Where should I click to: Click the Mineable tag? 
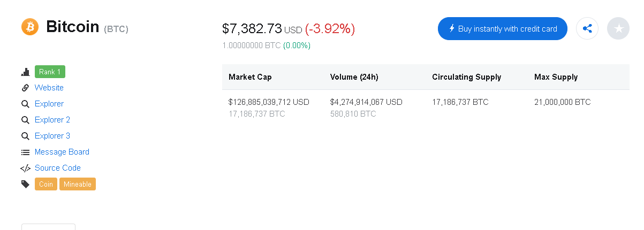[78, 184]
